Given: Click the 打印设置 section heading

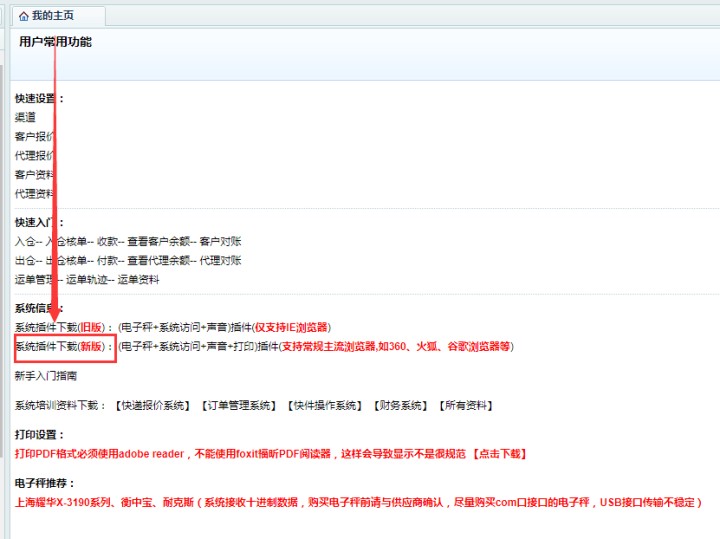Looking at the screenshot, I should pos(39,435).
